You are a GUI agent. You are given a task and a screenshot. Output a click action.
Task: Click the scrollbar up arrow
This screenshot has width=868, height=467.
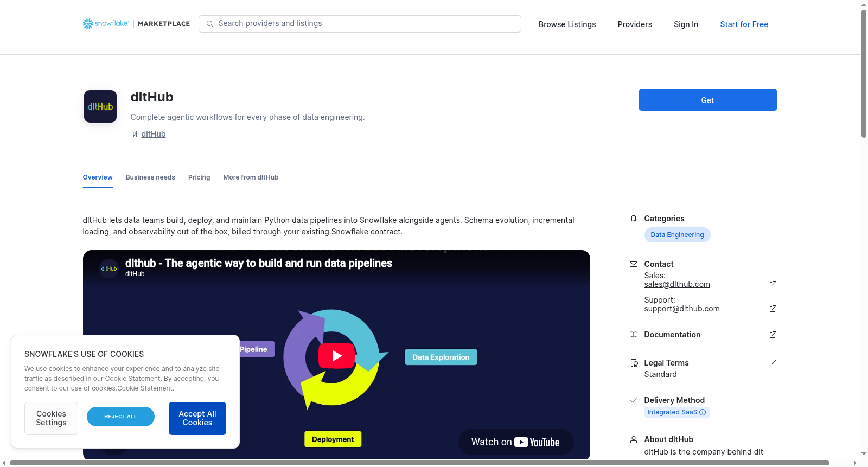click(x=864, y=4)
